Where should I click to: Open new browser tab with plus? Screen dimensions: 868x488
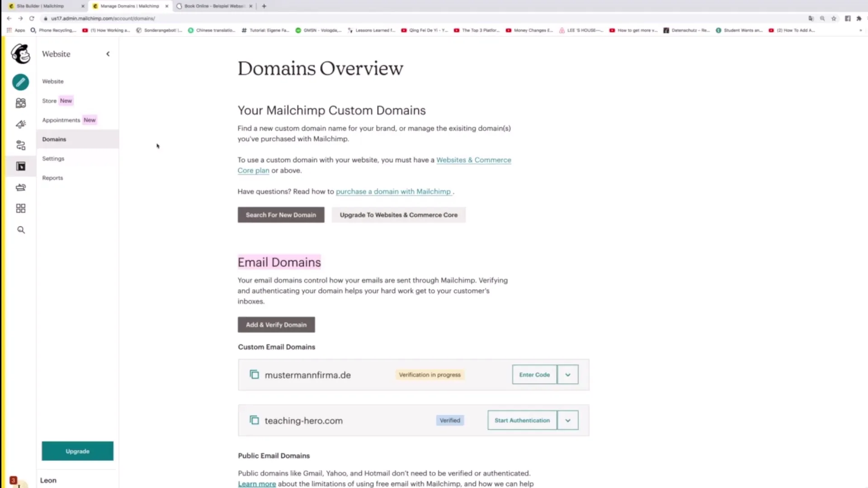point(264,6)
